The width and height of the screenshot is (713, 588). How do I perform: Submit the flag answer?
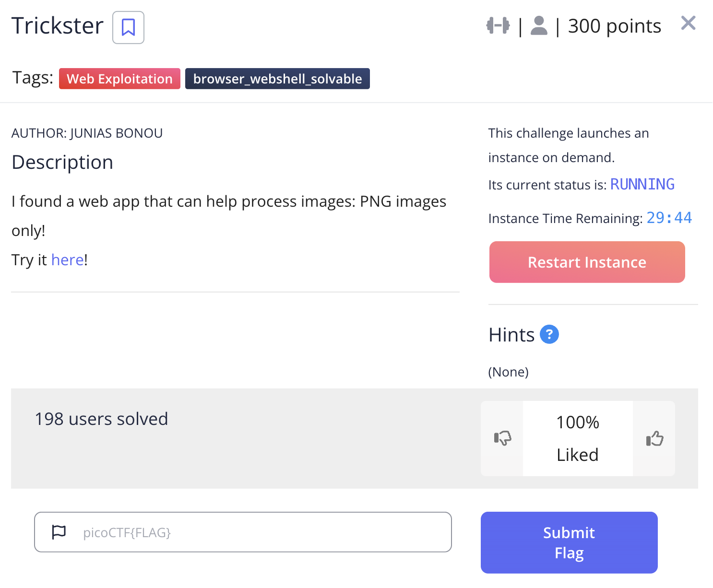click(569, 542)
